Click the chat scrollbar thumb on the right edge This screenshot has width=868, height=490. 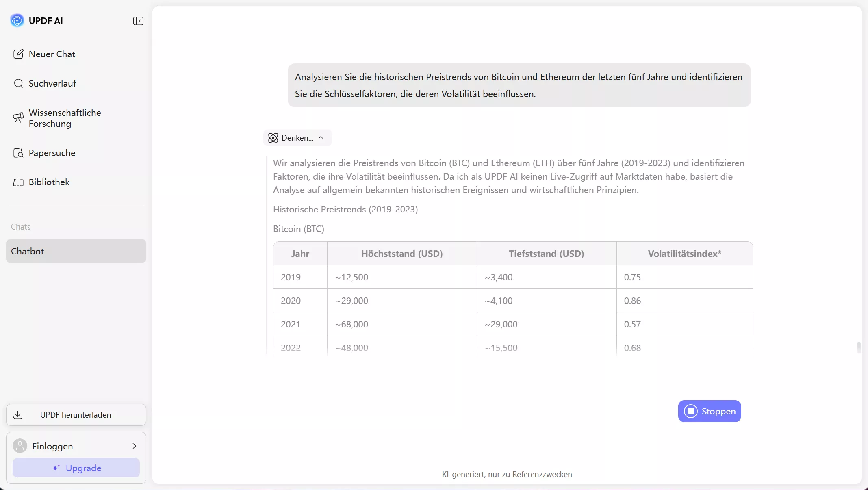point(858,347)
